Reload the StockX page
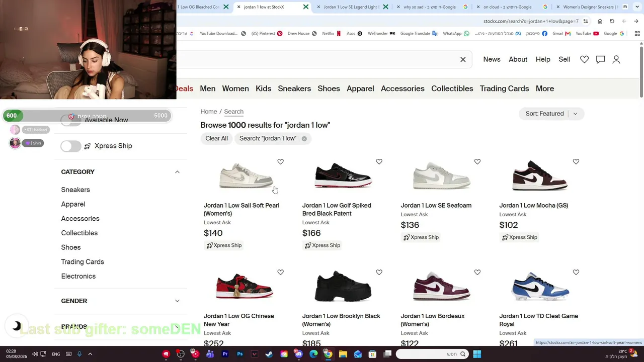644x362 pixels. [x=612, y=21]
